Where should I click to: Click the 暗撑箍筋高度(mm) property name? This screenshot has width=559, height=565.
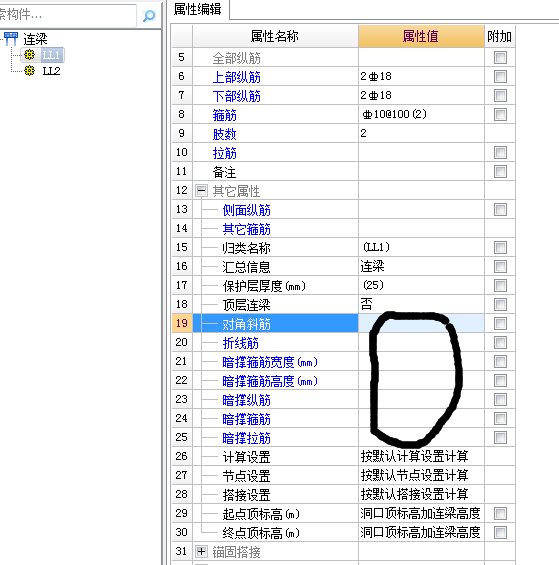point(270,381)
